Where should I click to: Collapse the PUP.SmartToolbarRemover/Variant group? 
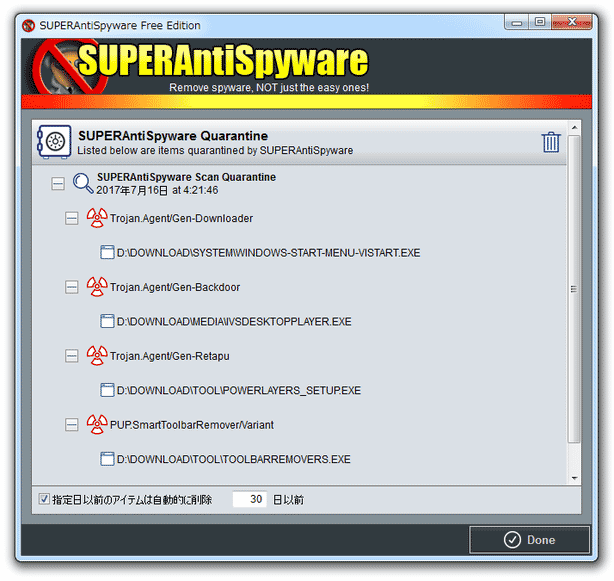tap(72, 424)
